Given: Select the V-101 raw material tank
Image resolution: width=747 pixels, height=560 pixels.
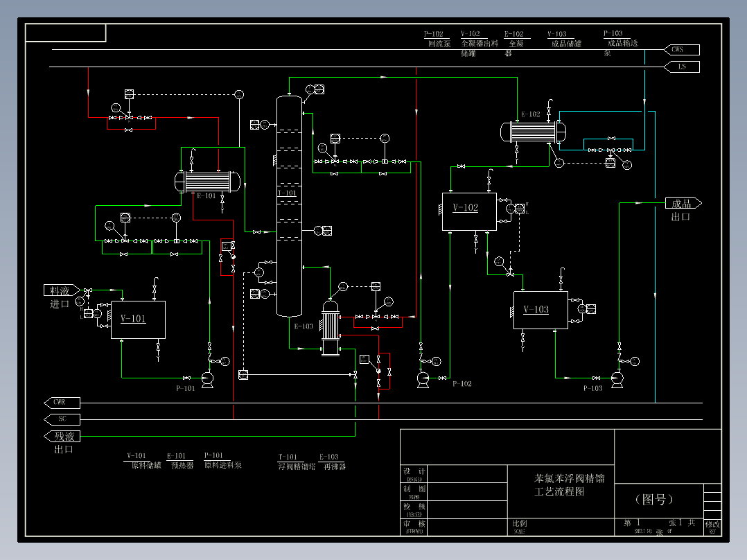Looking at the screenshot, I should (138, 320).
